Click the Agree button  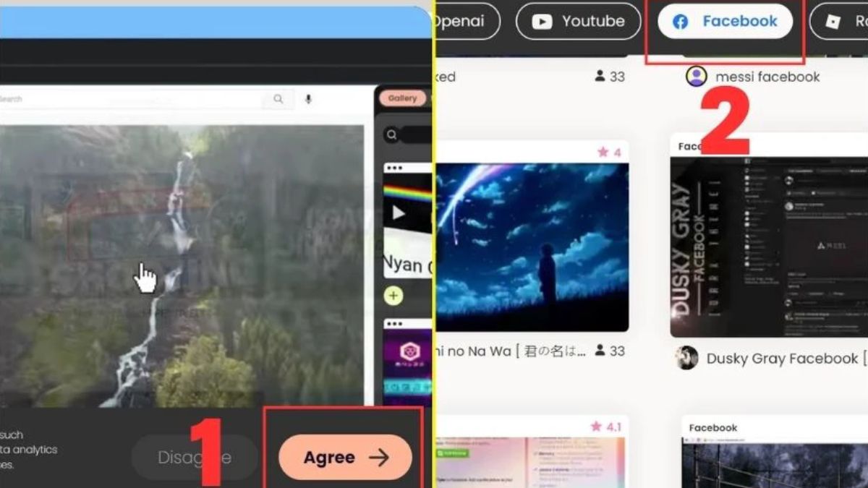click(x=345, y=457)
